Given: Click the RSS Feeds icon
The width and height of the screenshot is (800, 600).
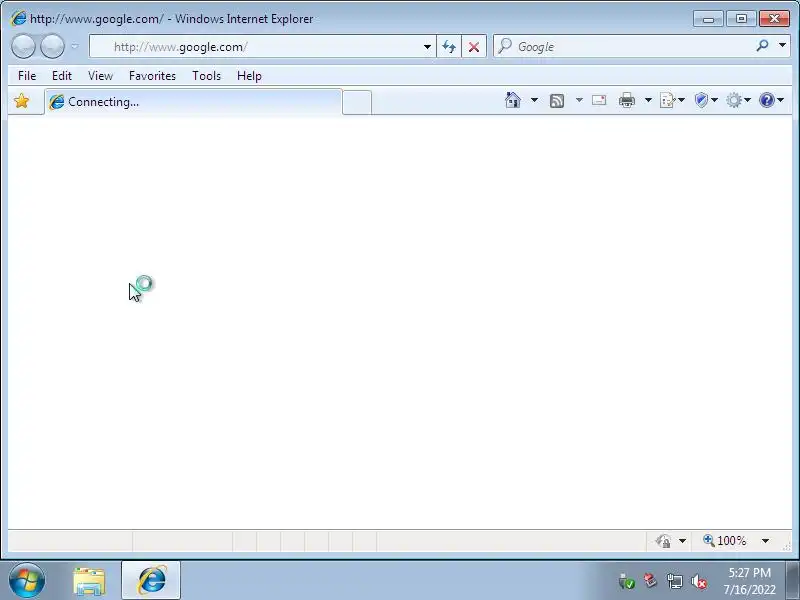Looking at the screenshot, I should (557, 101).
